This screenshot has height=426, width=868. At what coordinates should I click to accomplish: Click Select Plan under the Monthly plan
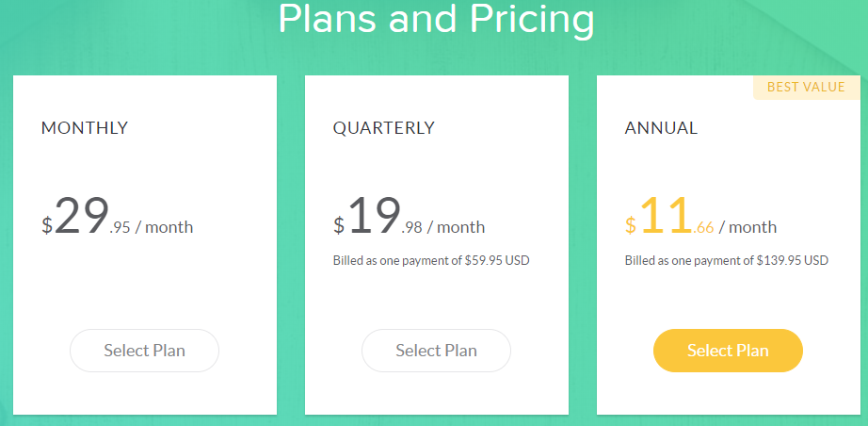pyautogui.click(x=144, y=351)
